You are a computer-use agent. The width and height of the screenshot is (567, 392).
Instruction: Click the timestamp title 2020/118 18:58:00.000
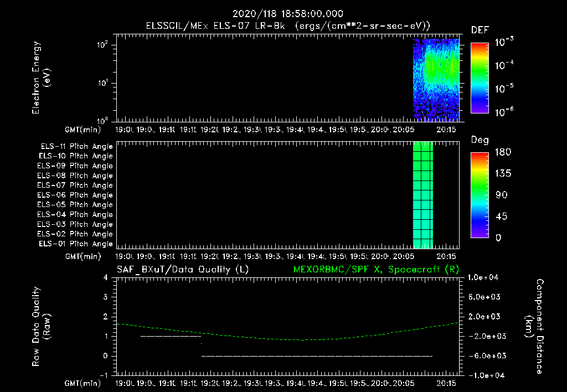[x=287, y=14]
